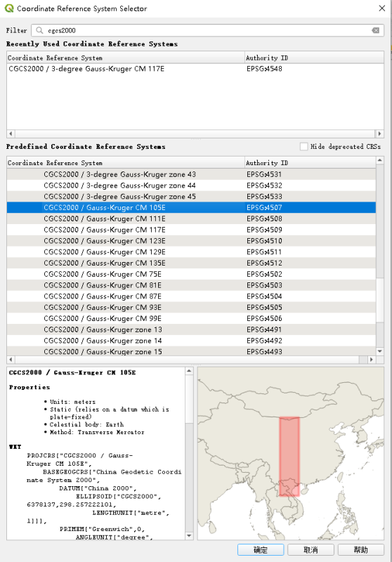Click the Properties heading in details panel
The image size is (392, 562).
click(30, 387)
